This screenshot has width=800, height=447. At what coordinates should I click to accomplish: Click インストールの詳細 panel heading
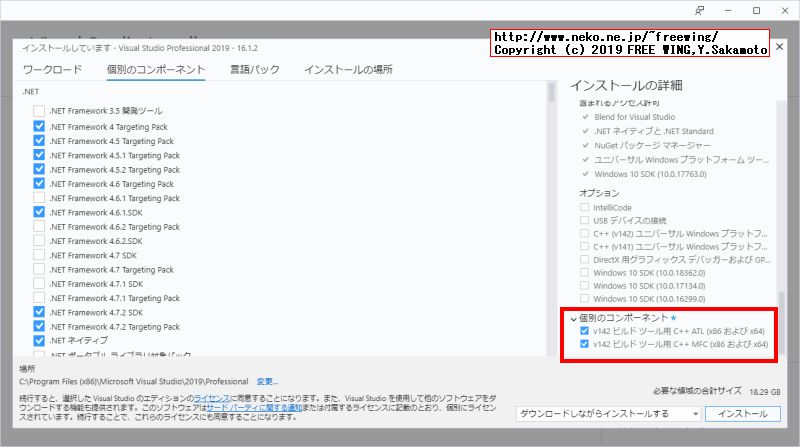[x=626, y=85]
